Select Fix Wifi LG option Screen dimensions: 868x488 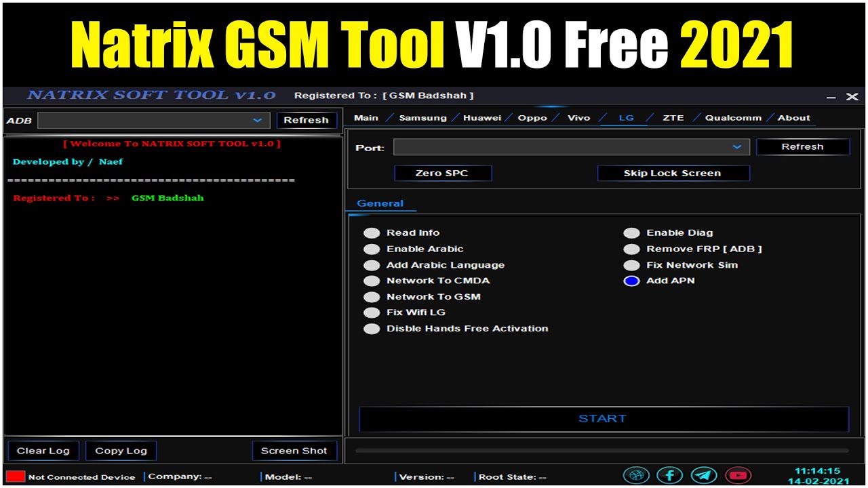click(404, 312)
